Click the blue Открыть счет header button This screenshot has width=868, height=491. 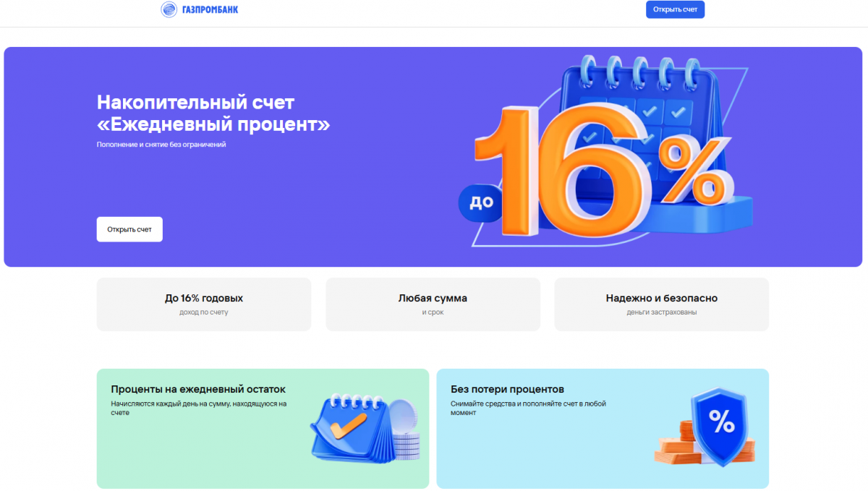tap(675, 9)
